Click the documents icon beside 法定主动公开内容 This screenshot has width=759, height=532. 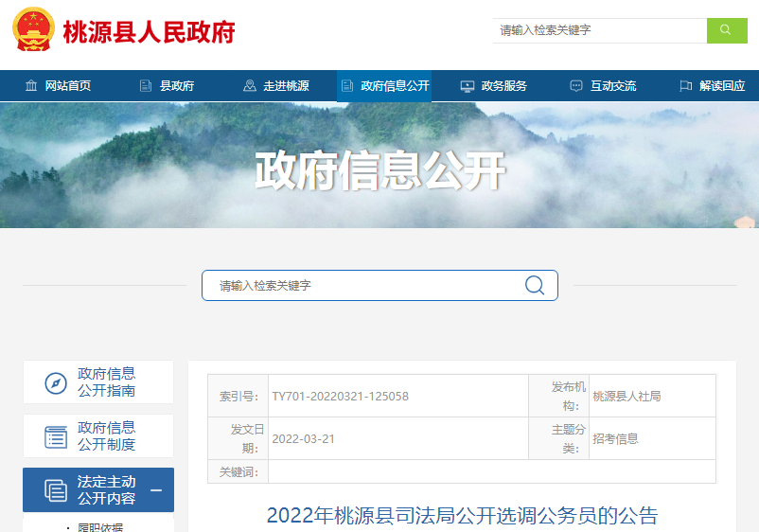[56, 490]
